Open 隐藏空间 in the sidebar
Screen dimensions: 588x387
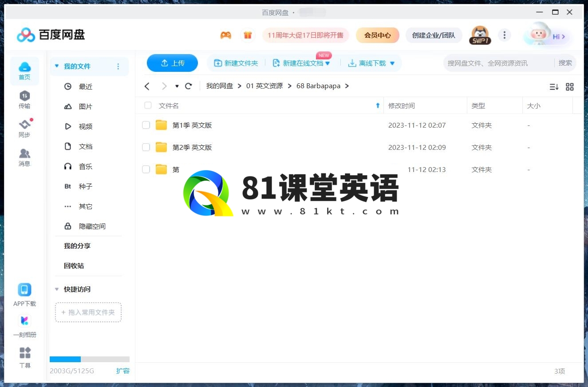pos(92,227)
